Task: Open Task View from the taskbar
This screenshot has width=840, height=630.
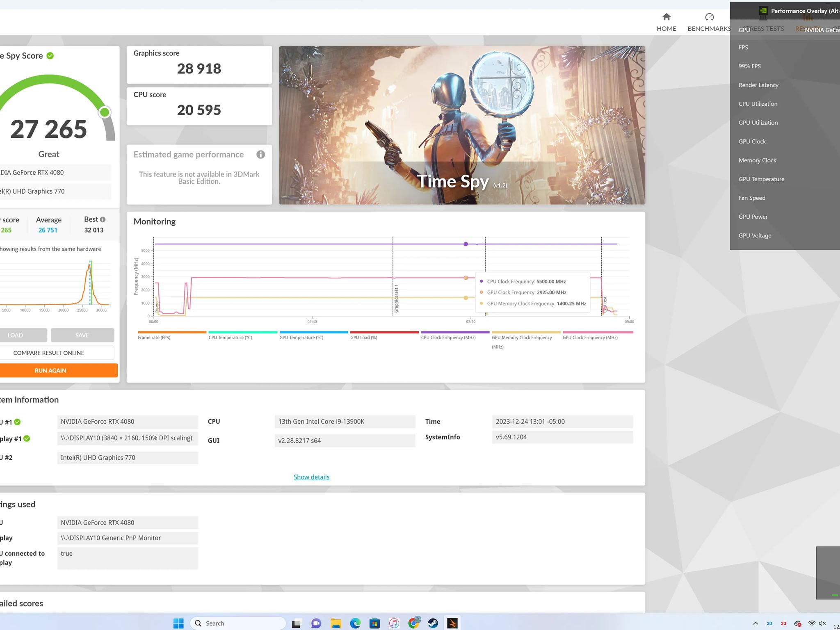Action: pos(297,623)
